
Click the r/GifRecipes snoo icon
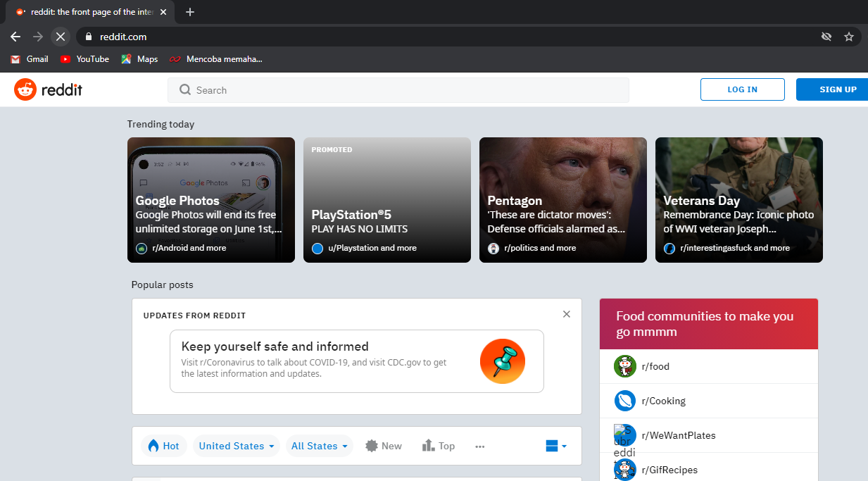625,470
